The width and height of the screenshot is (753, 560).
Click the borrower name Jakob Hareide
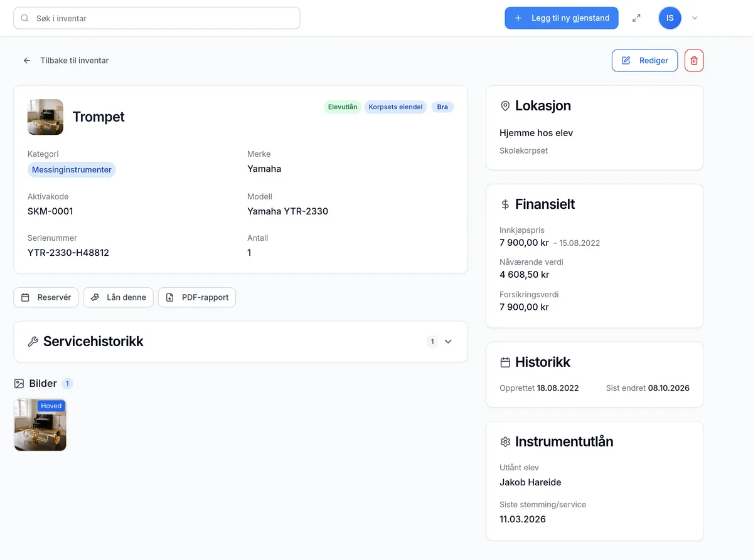[x=530, y=482]
